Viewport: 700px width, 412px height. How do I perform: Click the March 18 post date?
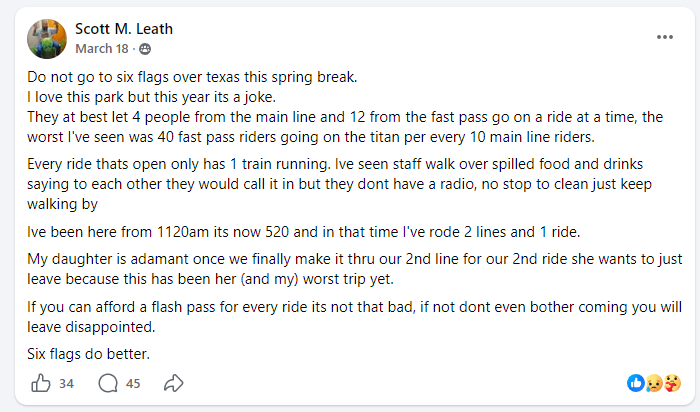104,48
